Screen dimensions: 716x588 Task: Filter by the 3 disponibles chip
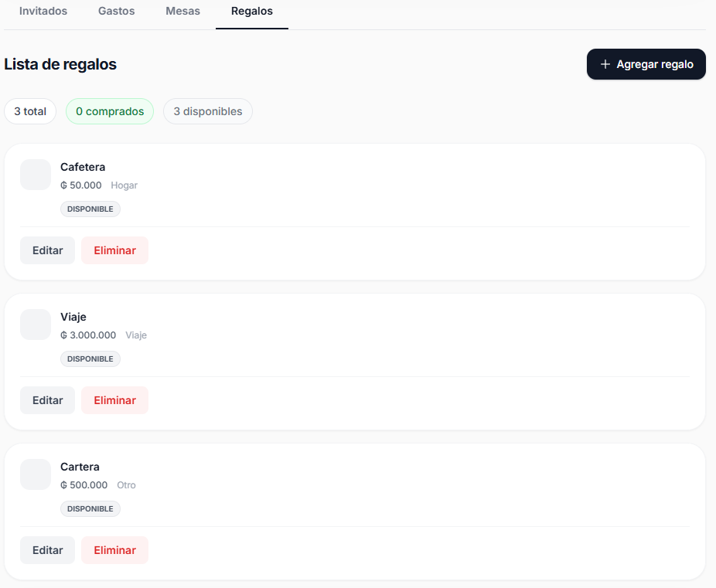[207, 111]
